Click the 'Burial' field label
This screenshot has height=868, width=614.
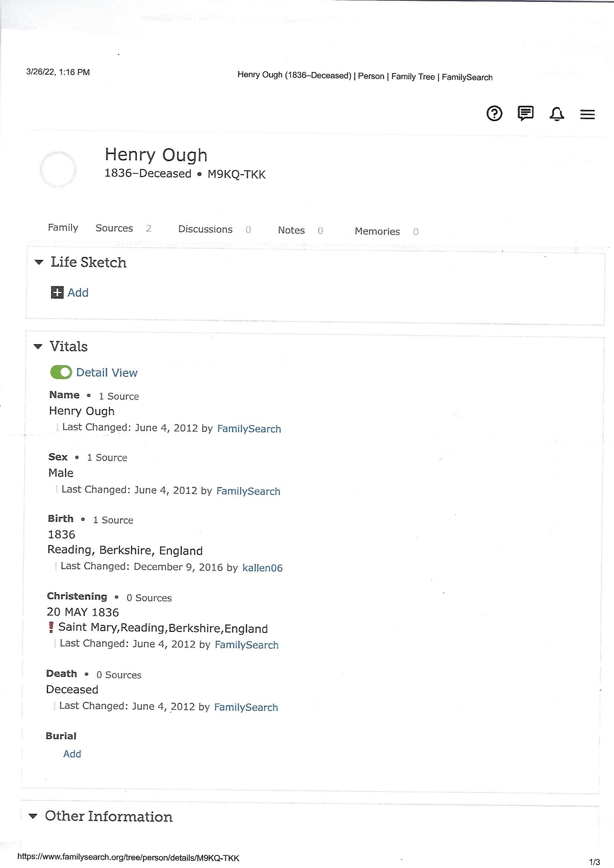(x=61, y=736)
